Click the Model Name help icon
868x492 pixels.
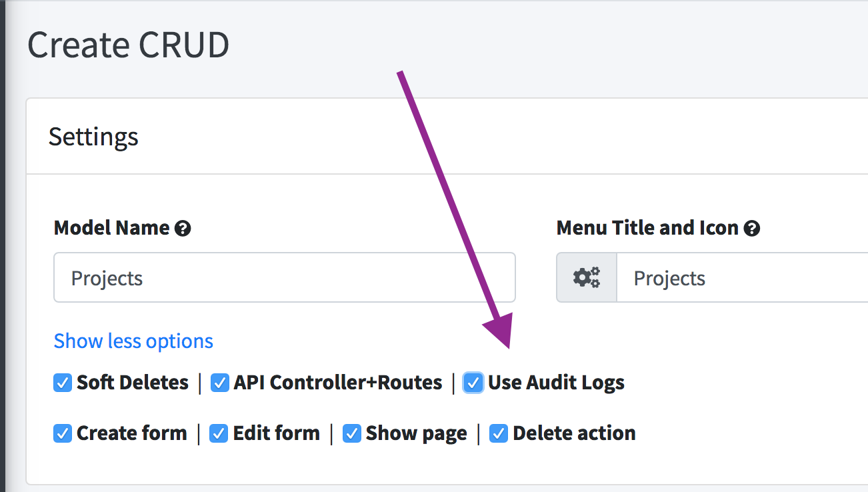coord(183,229)
